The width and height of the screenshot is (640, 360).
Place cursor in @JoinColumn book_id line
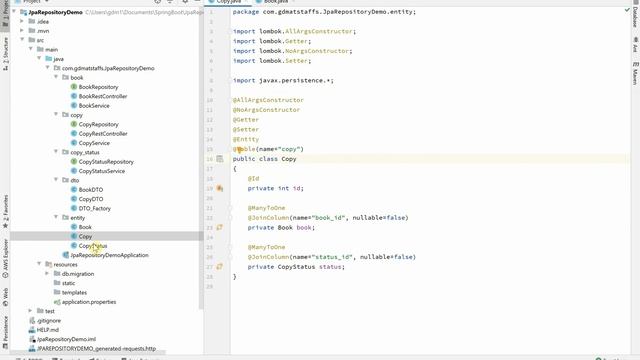[328, 218]
